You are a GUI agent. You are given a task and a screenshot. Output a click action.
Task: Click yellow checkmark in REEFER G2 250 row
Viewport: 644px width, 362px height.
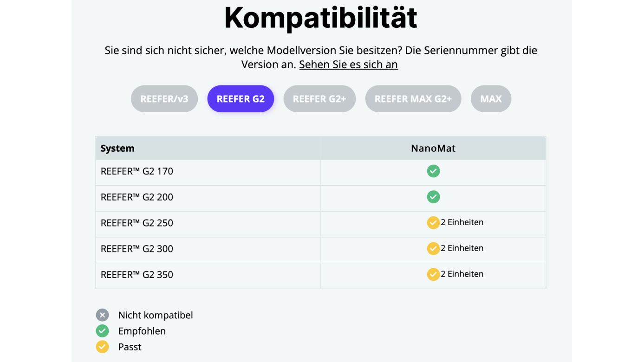(433, 223)
